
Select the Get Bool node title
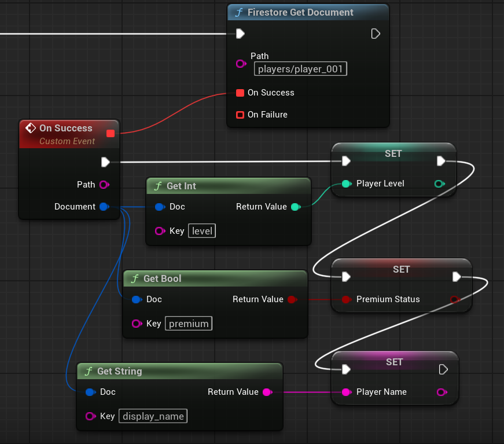[162, 278]
